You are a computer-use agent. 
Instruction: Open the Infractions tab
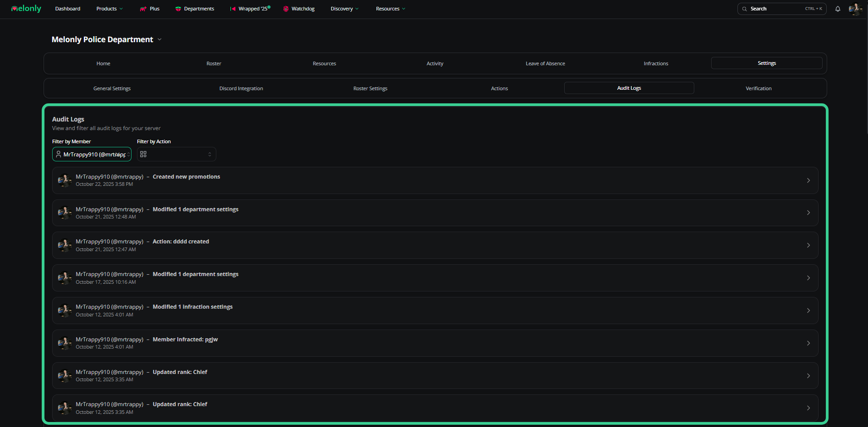tap(656, 63)
